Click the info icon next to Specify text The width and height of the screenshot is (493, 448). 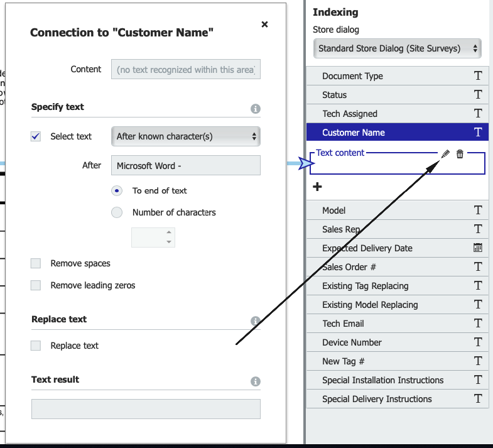click(256, 109)
